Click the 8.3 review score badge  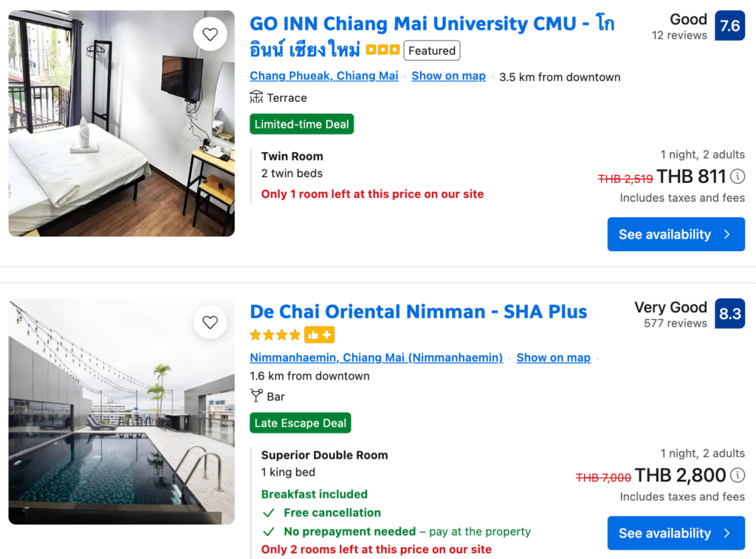[x=729, y=314]
